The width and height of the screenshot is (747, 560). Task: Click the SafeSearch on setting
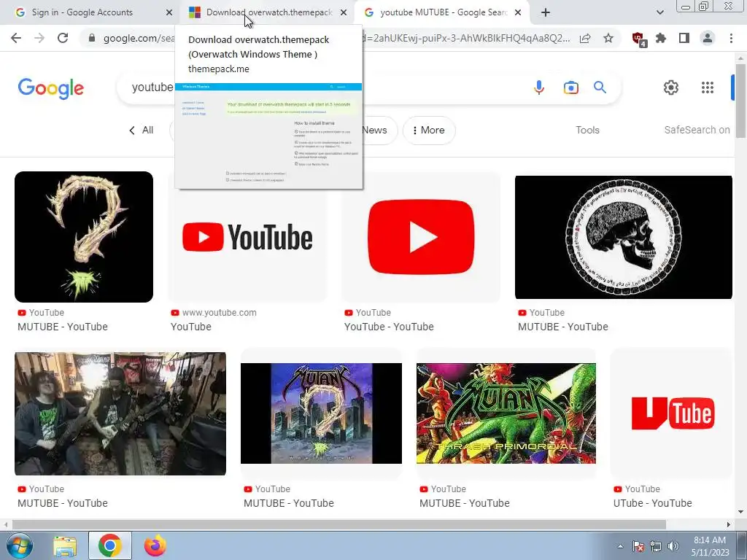pos(697,130)
